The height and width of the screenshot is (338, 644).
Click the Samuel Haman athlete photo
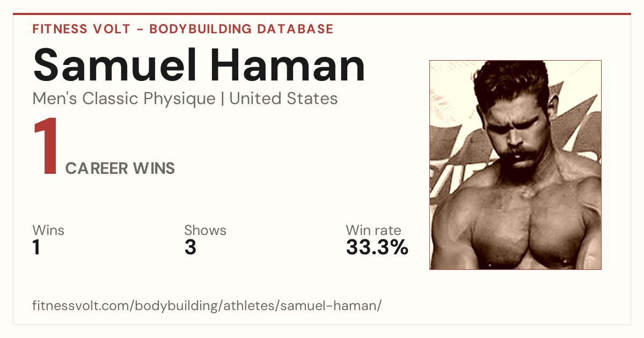pos(515,165)
